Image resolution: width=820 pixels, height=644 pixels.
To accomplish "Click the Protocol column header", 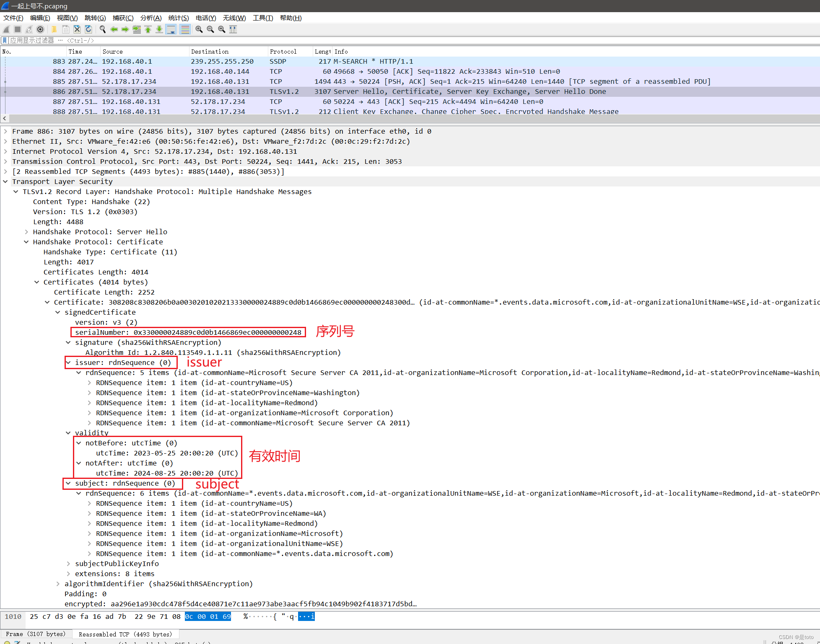I will pos(283,52).
